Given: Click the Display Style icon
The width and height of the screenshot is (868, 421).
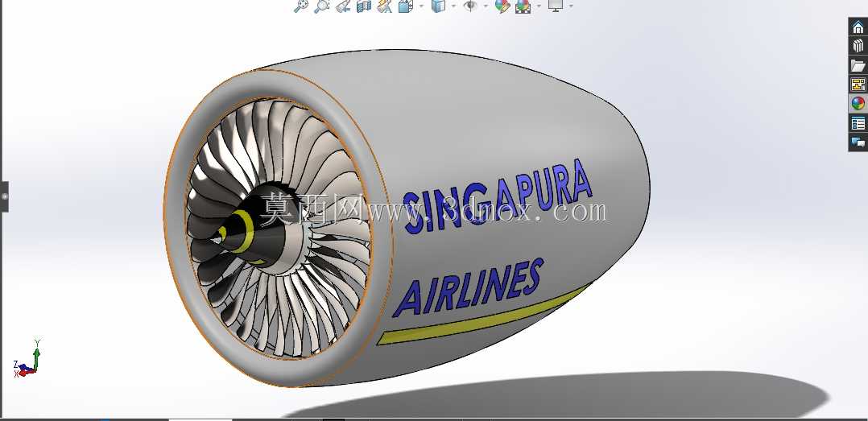Looking at the screenshot, I should tap(438, 6).
